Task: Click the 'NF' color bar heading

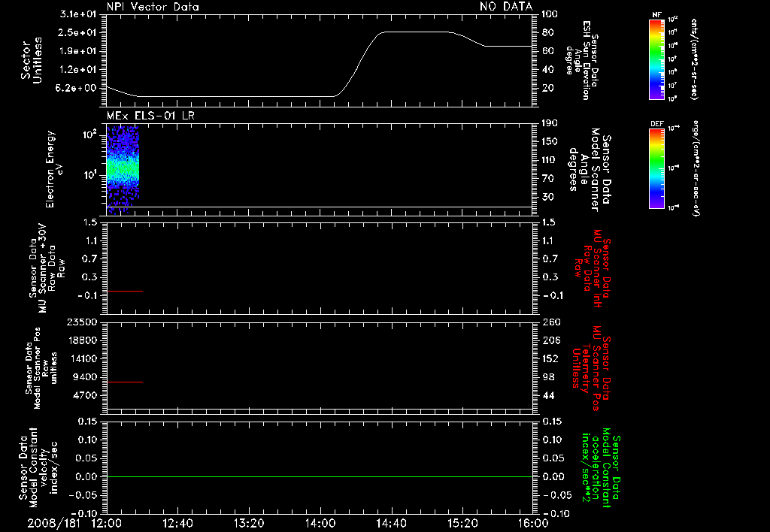Action: [657, 15]
